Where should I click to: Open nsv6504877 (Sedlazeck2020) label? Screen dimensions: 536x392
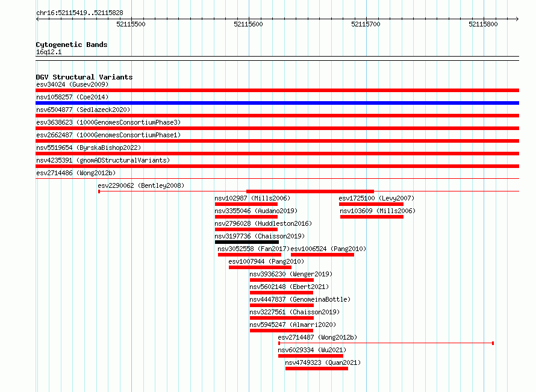click(83, 110)
